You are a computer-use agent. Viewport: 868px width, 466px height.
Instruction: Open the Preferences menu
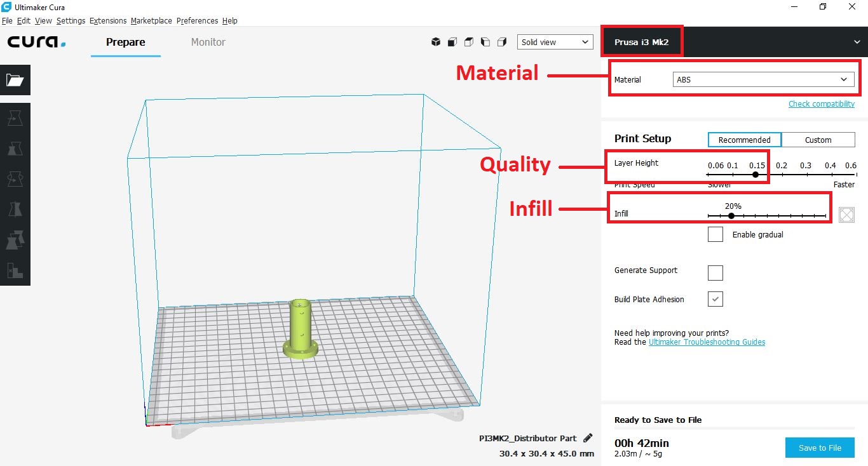coord(197,20)
